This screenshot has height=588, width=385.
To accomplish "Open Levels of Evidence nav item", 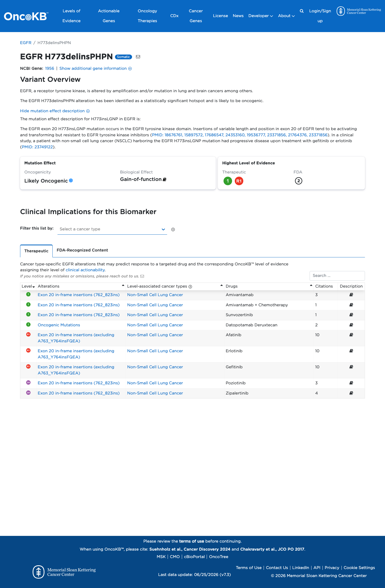I will [71, 16].
